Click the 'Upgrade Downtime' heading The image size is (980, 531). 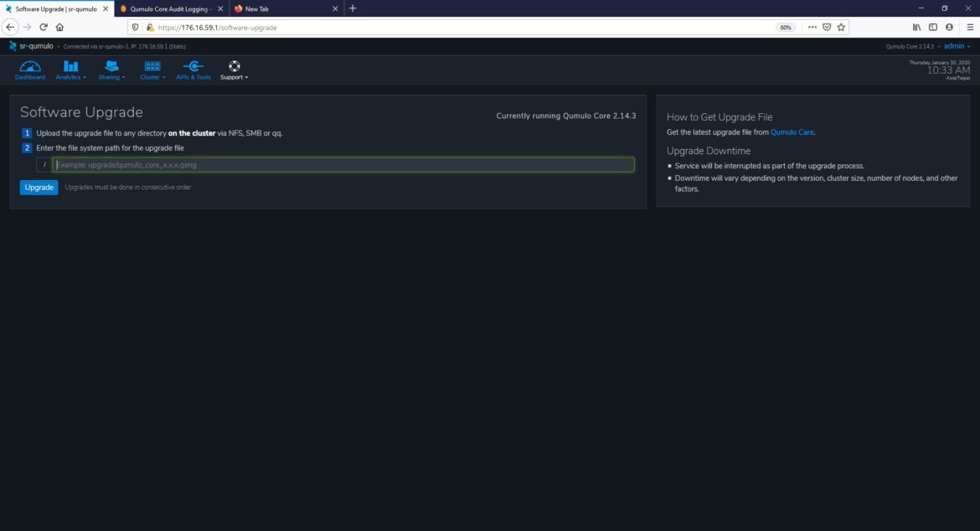(708, 151)
